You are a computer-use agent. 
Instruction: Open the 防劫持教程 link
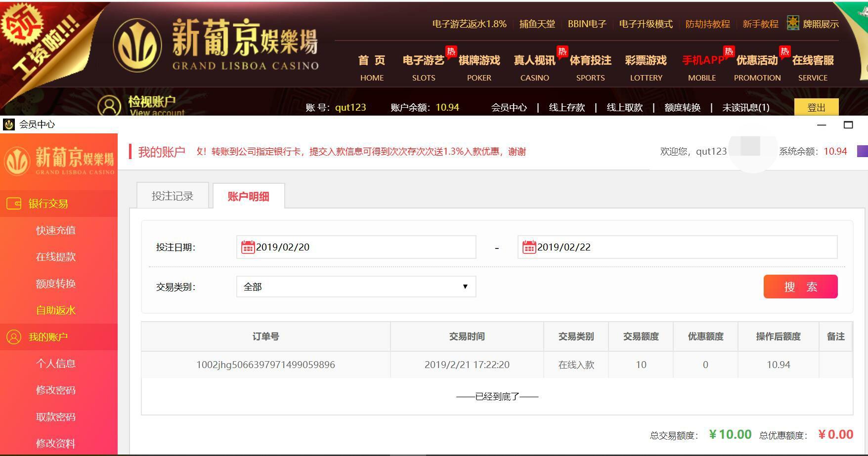[707, 24]
